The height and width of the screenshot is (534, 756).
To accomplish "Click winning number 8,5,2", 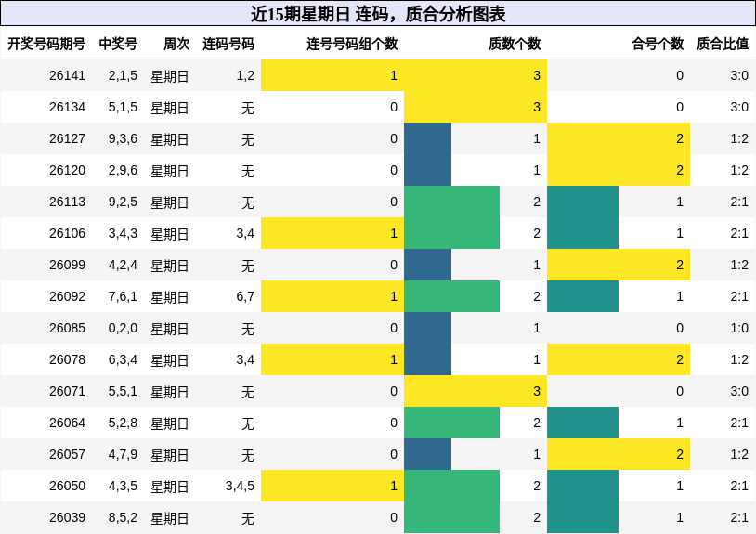I will pos(123,517).
